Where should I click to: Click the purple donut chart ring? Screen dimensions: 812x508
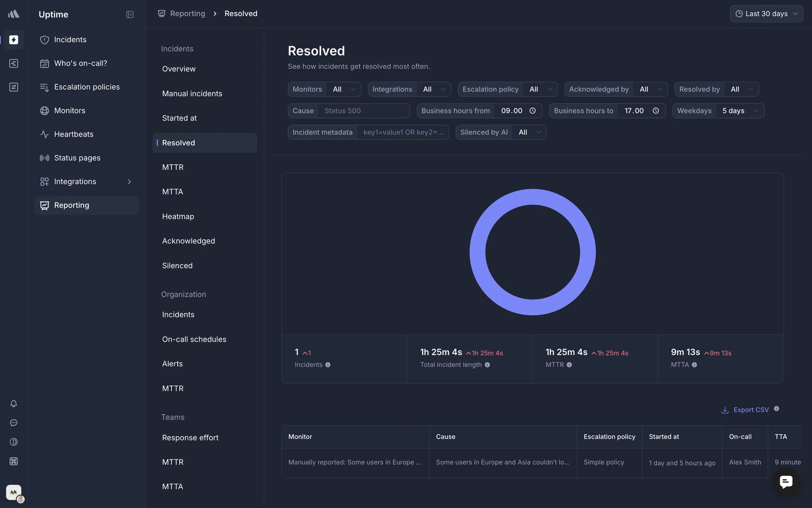tap(478, 252)
